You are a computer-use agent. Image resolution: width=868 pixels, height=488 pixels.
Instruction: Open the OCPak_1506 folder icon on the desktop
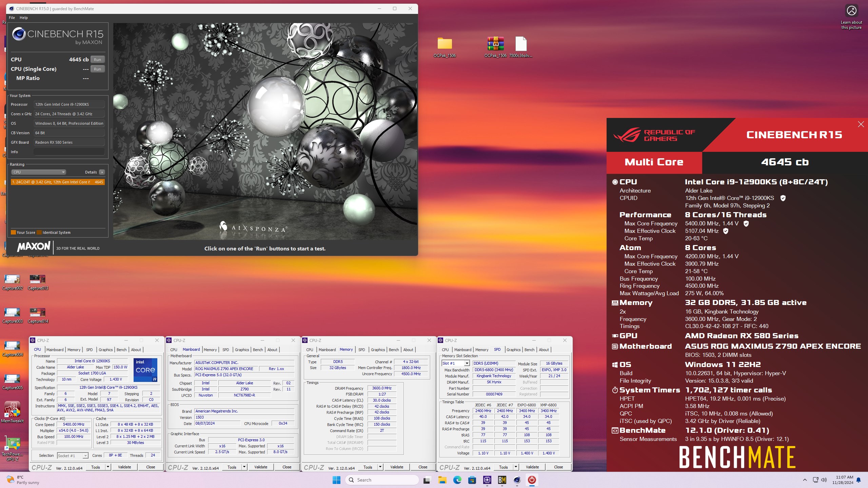tap(445, 47)
